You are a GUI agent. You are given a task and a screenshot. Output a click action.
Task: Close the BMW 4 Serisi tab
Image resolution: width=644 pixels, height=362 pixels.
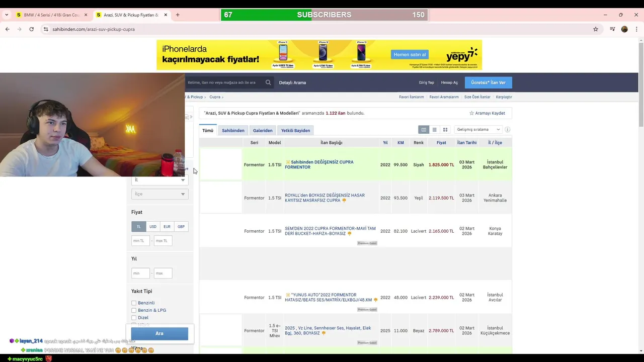[x=86, y=15]
